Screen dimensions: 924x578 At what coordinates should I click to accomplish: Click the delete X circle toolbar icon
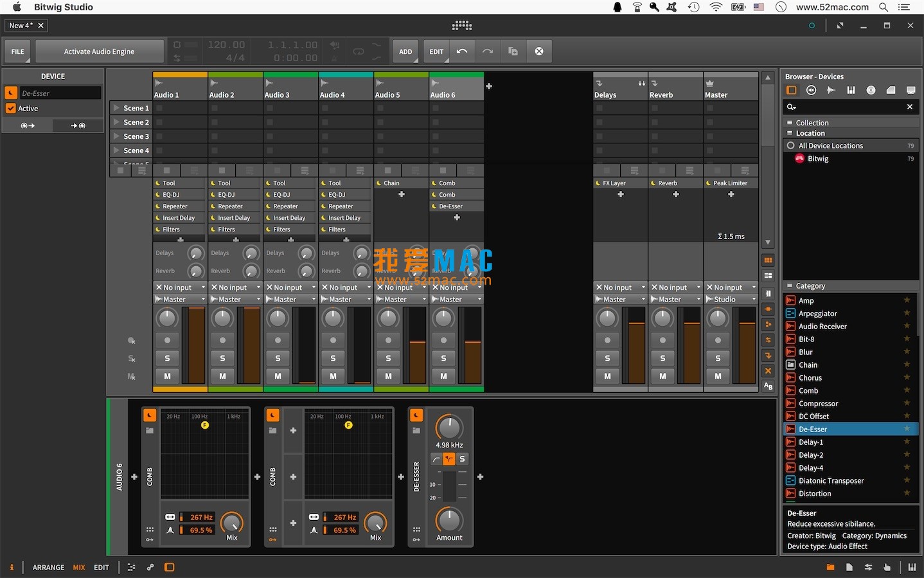[x=539, y=51]
